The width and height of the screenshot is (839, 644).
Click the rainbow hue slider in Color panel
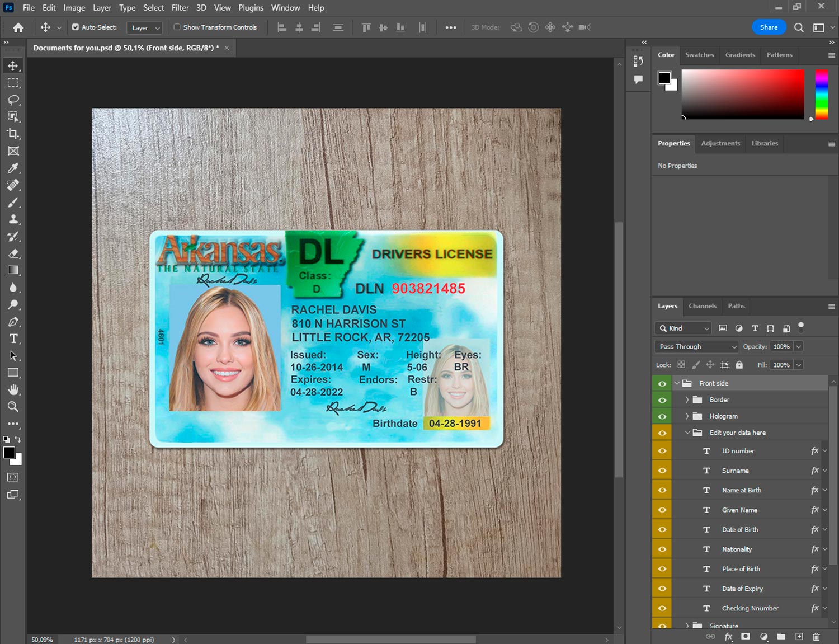(821, 94)
